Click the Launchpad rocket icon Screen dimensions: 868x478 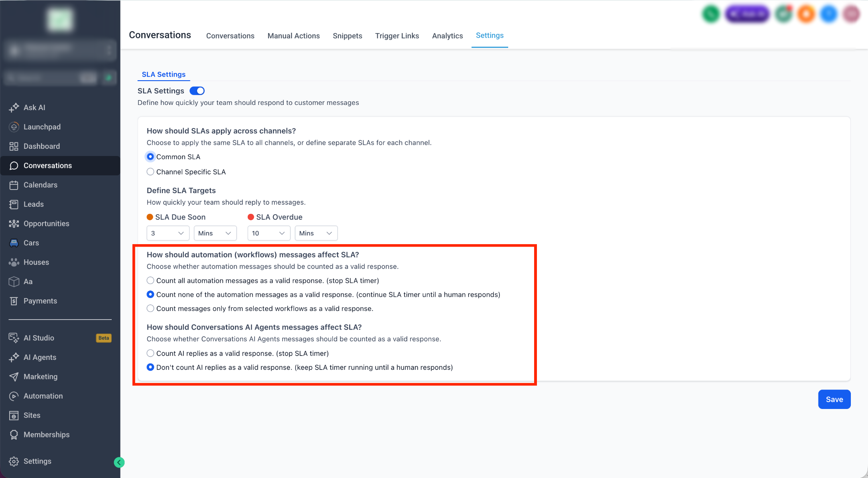coord(14,127)
